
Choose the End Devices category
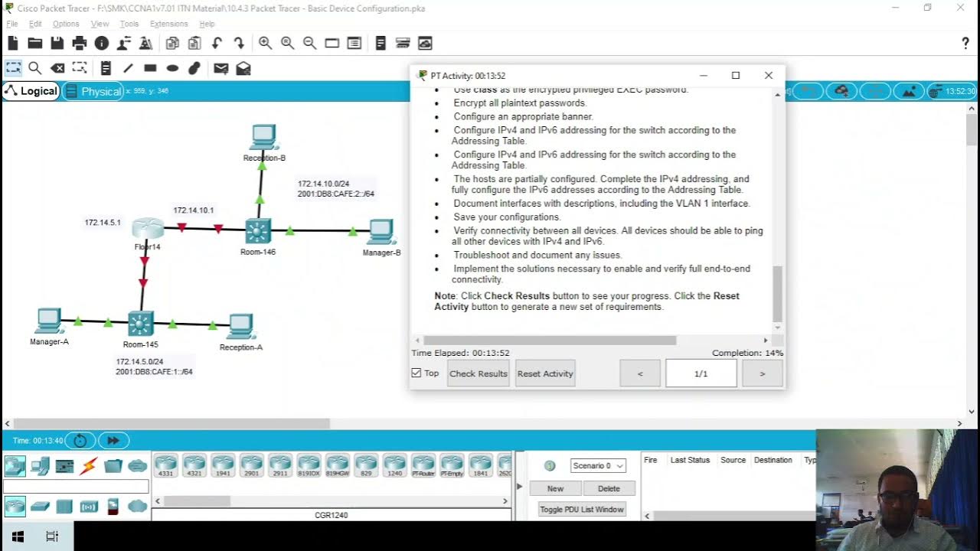(x=40, y=465)
